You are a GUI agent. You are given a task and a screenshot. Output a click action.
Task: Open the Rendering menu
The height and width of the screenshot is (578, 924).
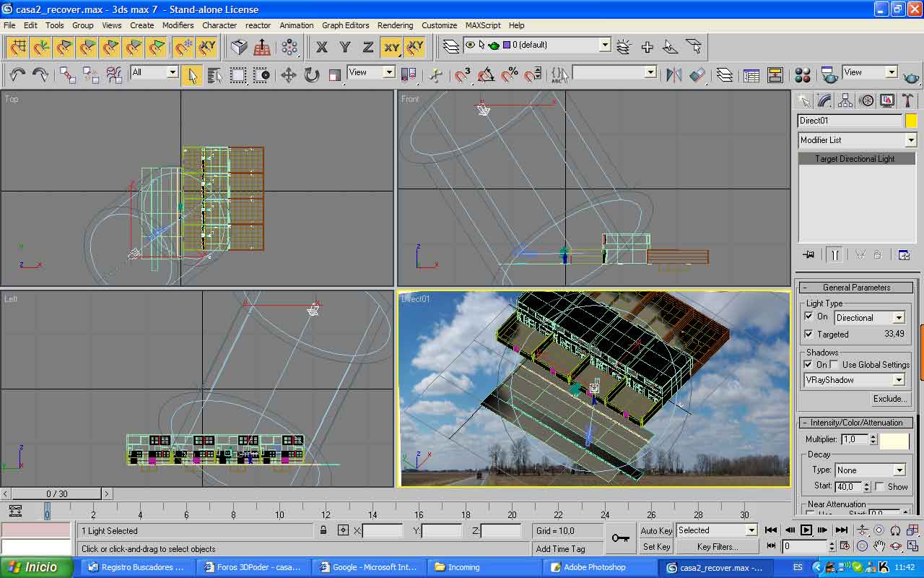[x=395, y=25]
